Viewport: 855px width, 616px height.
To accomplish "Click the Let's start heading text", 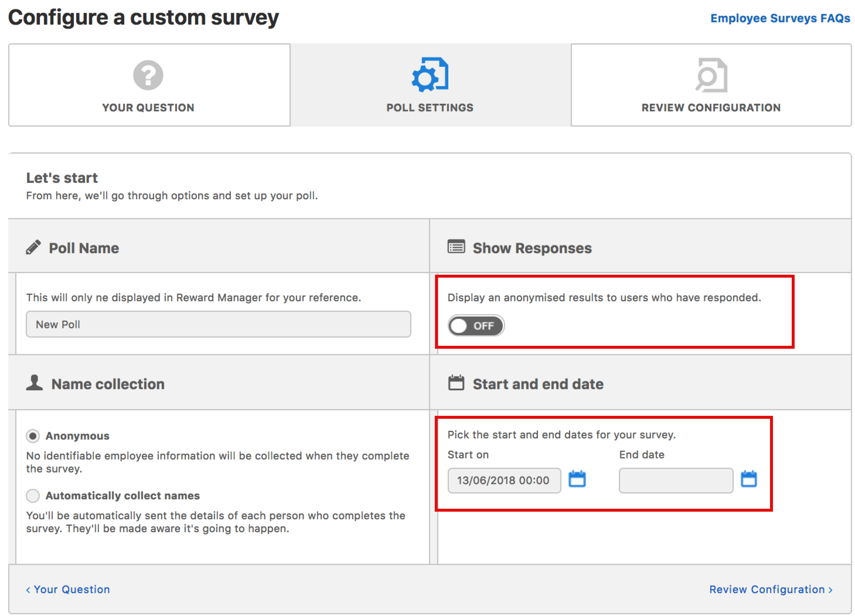I will pos(62,178).
